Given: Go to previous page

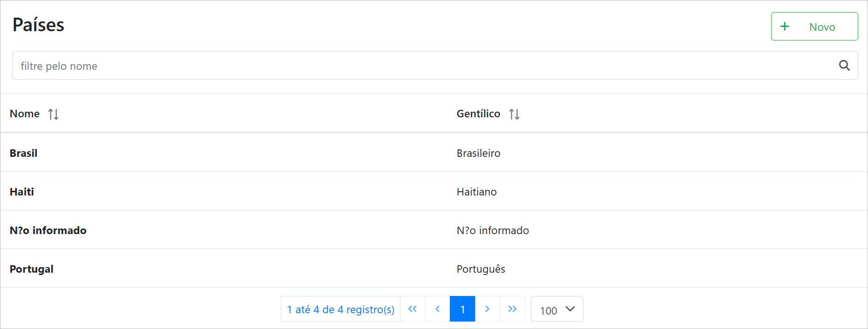Looking at the screenshot, I should pyautogui.click(x=438, y=309).
